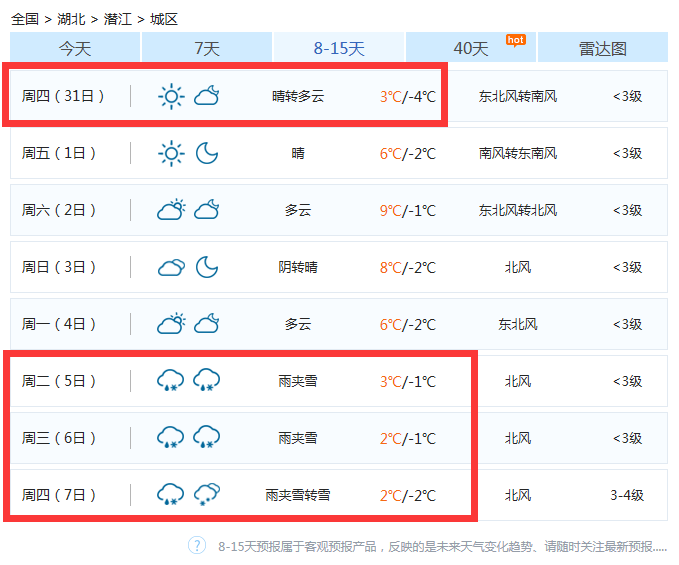Open the 7天 forecast tab
The height and width of the screenshot is (565, 679).
coord(207,48)
